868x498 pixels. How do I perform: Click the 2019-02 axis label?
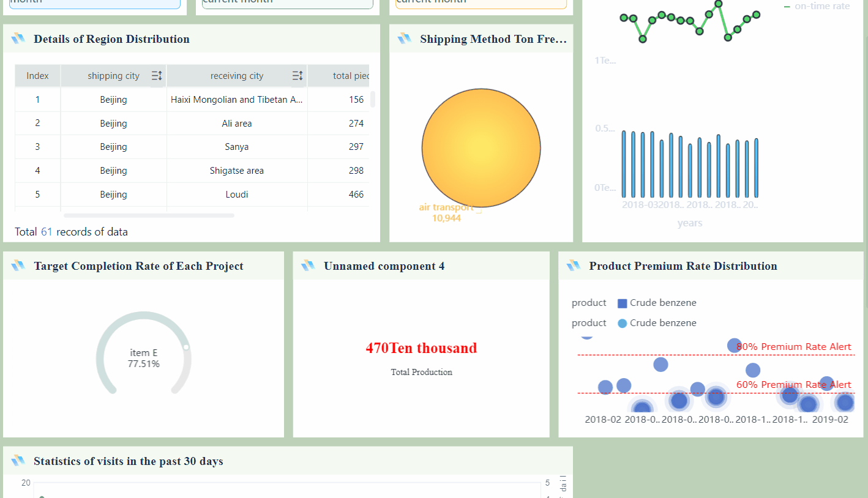click(830, 420)
